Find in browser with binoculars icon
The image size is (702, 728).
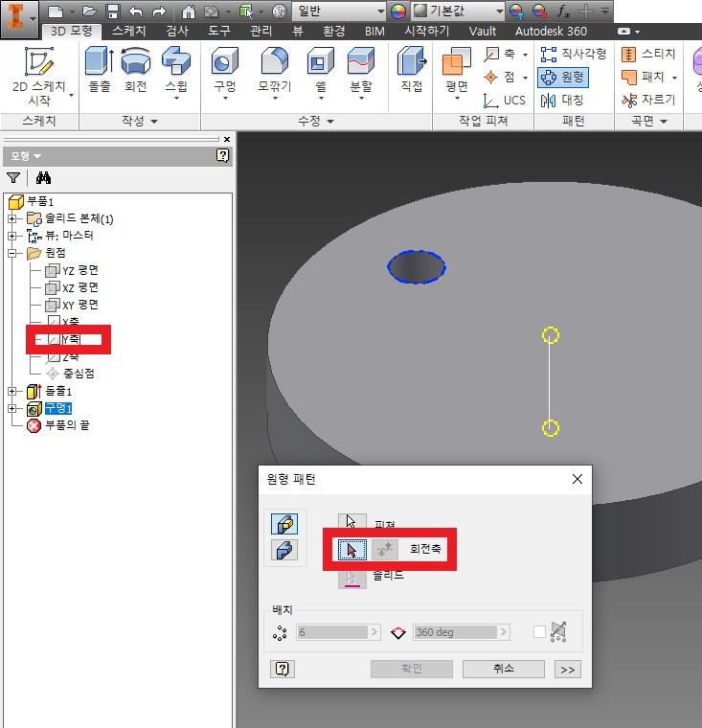pos(43,177)
